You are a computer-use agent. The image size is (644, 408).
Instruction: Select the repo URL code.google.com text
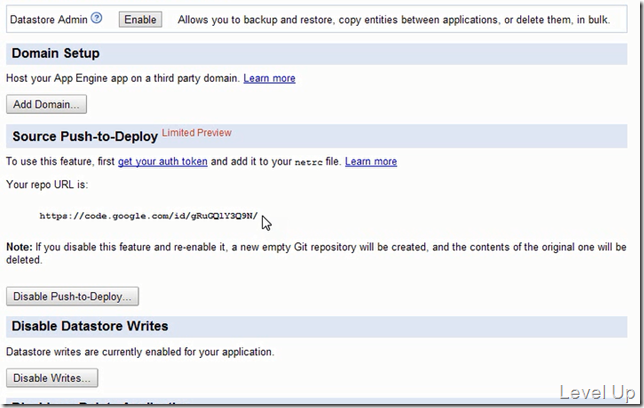149,216
